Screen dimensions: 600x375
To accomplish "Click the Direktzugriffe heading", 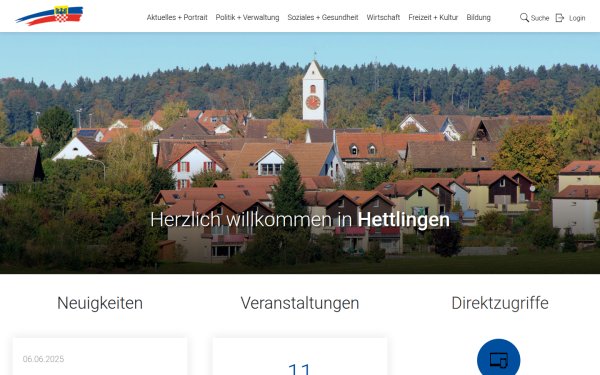I will click(500, 303).
